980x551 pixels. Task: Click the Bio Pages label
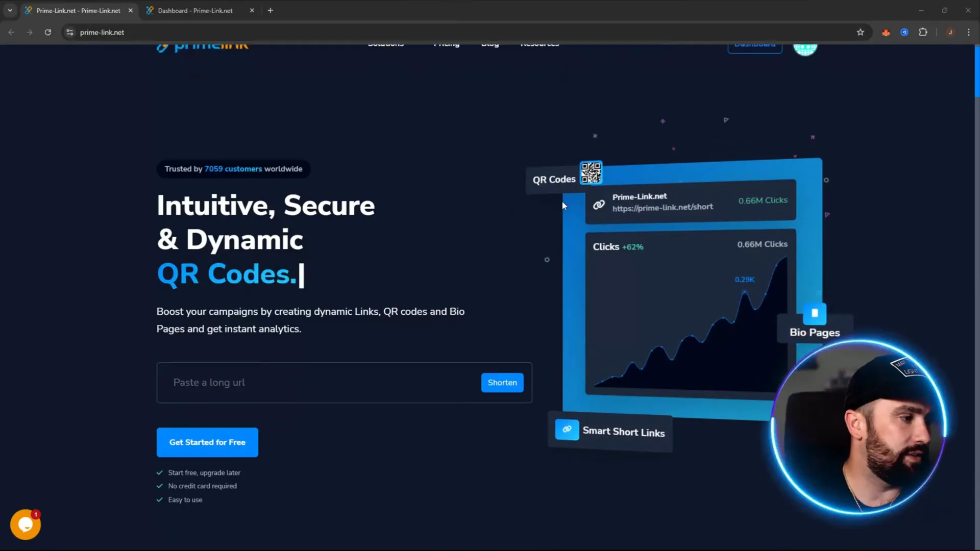[815, 333]
